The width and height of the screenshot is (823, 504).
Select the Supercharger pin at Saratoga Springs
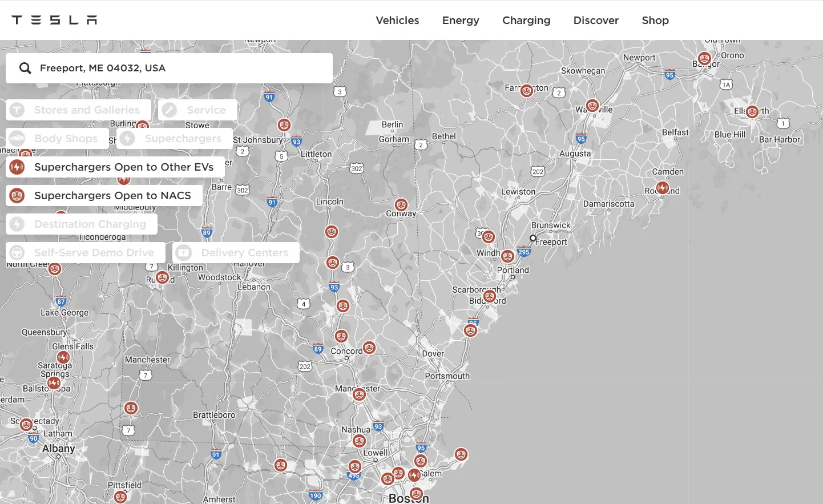pos(54,383)
